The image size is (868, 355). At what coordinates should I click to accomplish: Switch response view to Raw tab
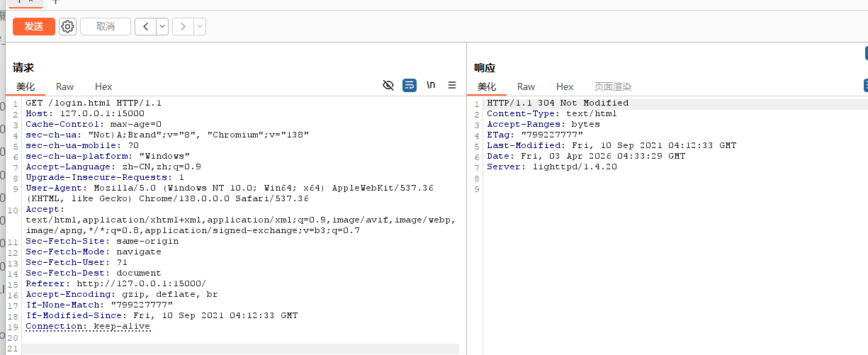pyautogui.click(x=526, y=86)
